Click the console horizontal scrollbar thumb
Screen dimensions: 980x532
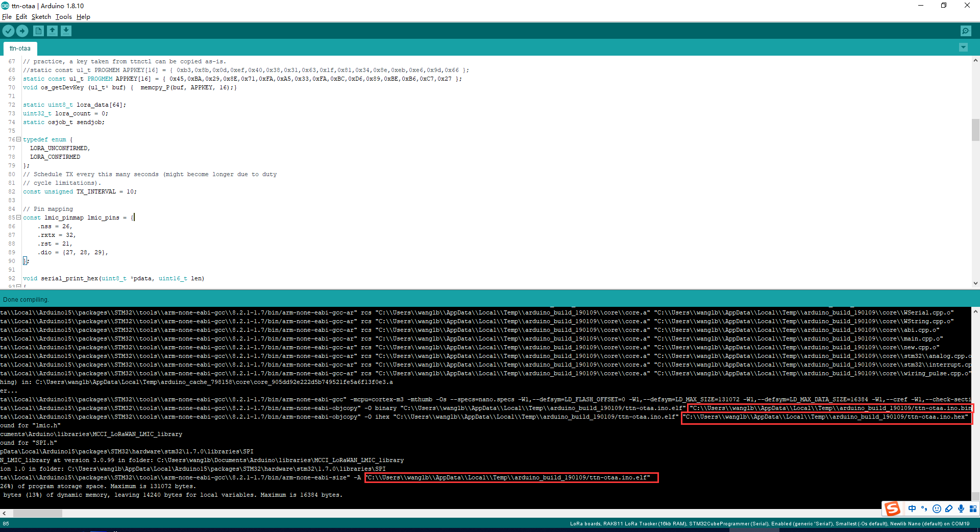[x=38, y=513]
